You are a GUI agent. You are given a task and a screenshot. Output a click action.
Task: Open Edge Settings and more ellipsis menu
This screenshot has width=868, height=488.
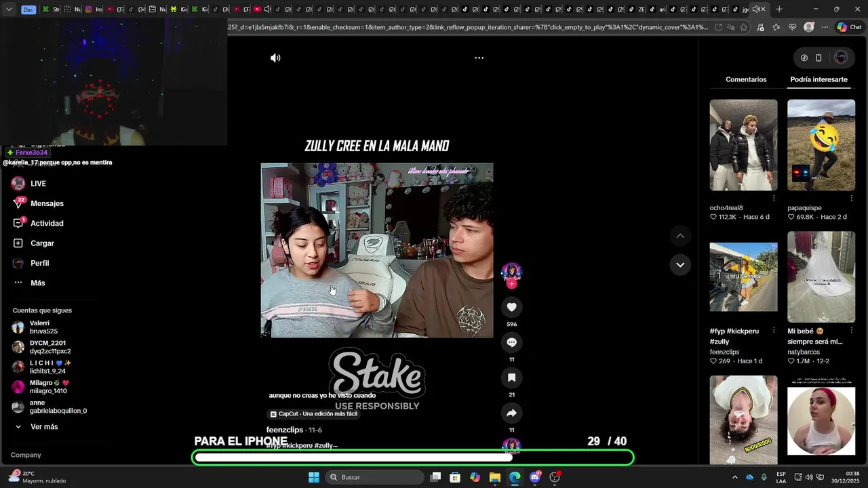(825, 27)
